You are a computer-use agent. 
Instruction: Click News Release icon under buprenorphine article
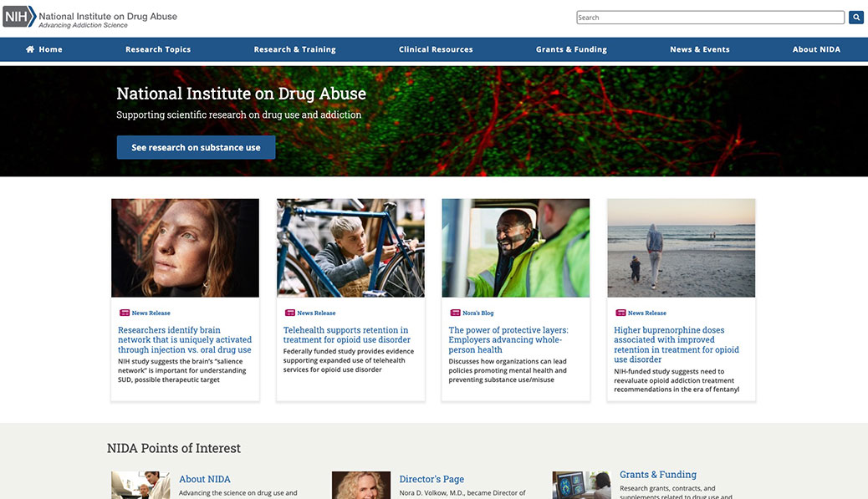click(x=620, y=313)
